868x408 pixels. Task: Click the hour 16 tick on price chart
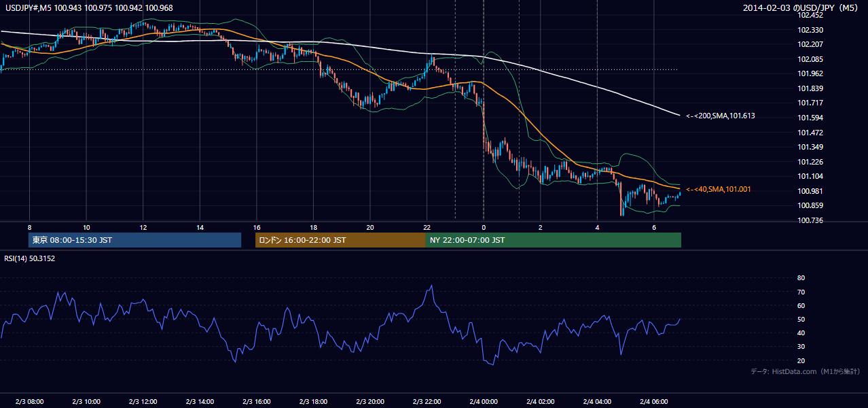[x=257, y=227]
